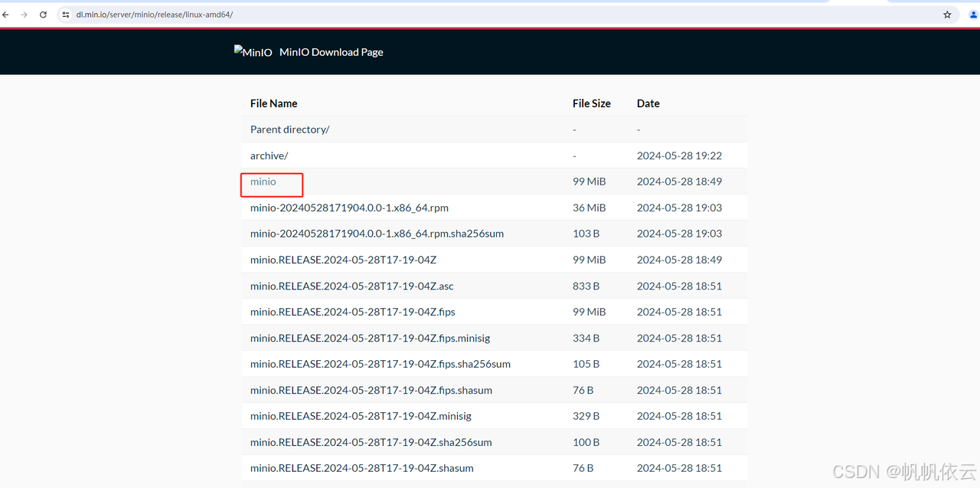Open site information icon in address bar
The height and width of the screenshot is (488, 980).
pyautogui.click(x=66, y=15)
